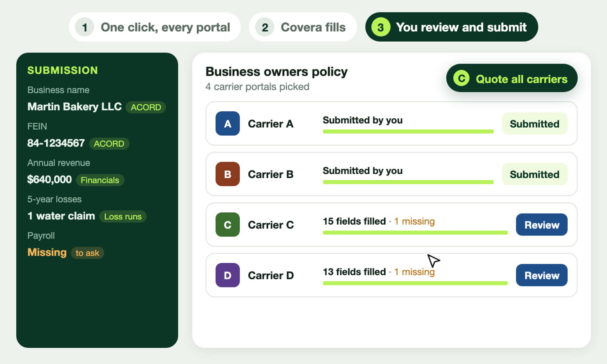Click the FEIN value '84-1234567'
Screen dimensions: 607x364
tap(56, 143)
